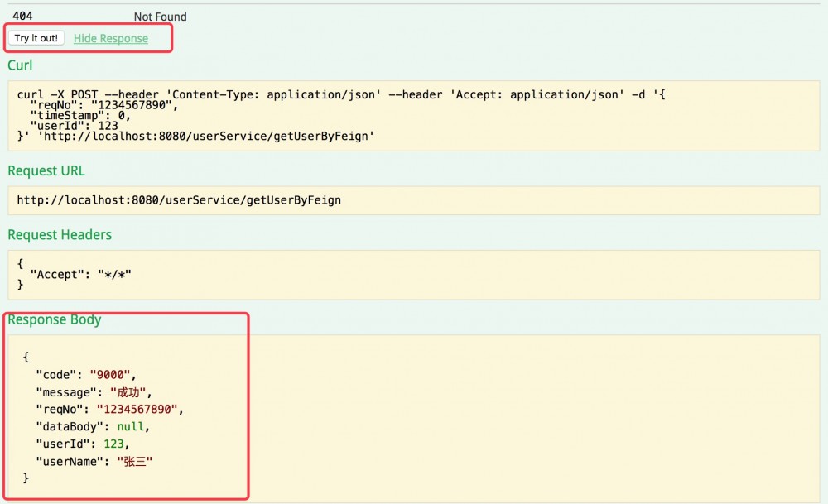Click the Request Headers heading

coord(60,235)
